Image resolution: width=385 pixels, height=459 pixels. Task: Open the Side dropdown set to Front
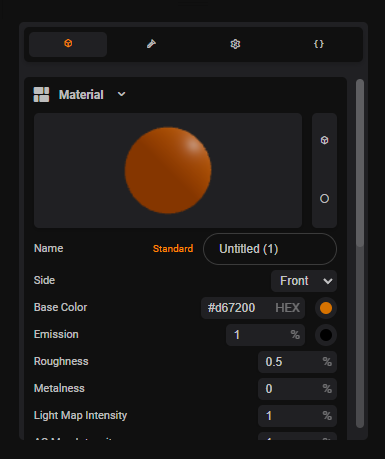click(304, 281)
